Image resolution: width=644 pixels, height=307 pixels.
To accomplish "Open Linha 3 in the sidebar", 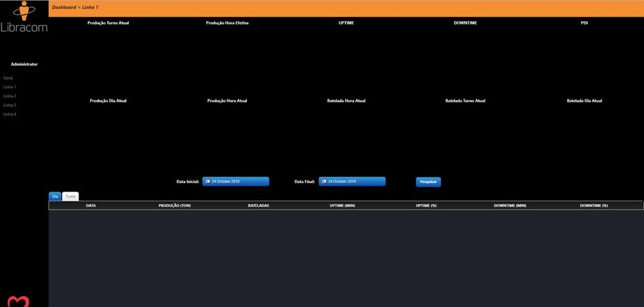I will coord(10,105).
